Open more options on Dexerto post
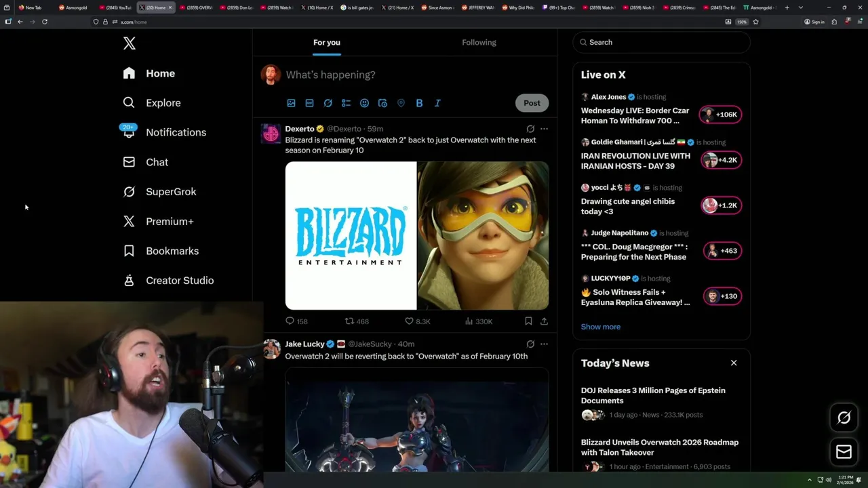 544,129
